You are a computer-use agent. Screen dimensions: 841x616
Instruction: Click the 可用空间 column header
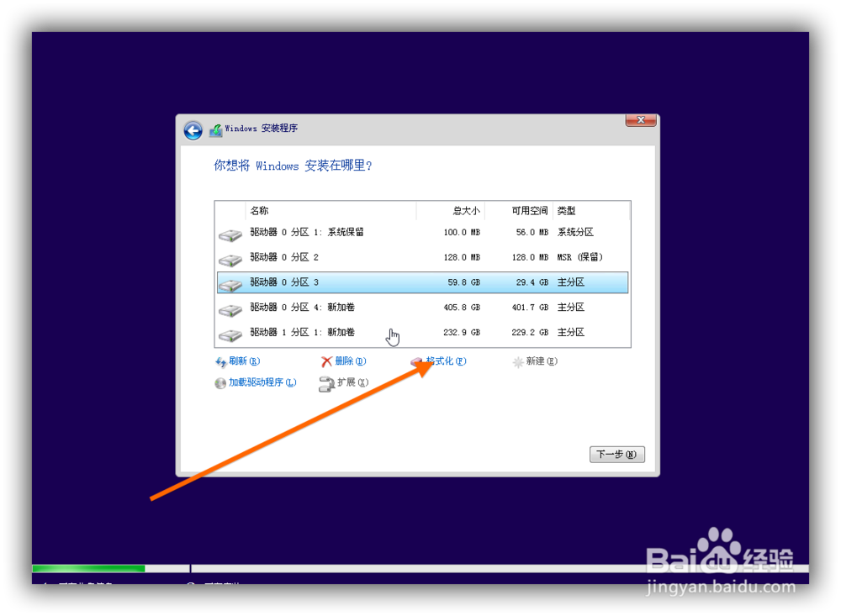click(x=519, y=211)
